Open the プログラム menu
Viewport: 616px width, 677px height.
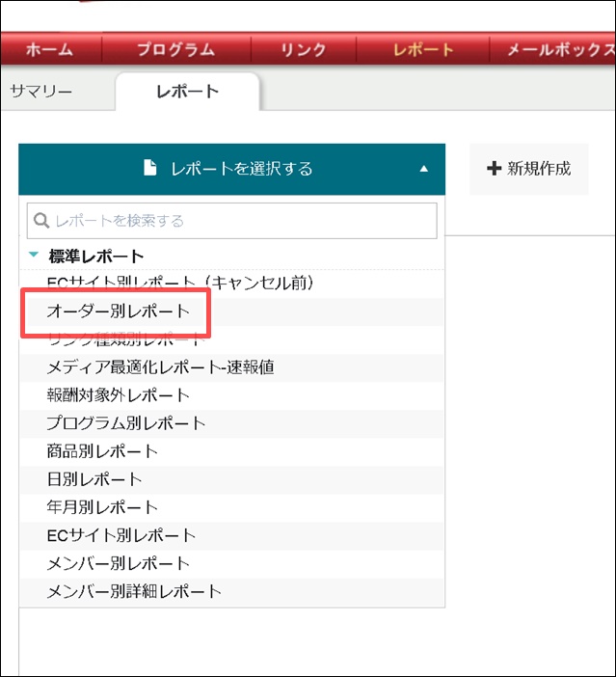click(x=176, y=50)
